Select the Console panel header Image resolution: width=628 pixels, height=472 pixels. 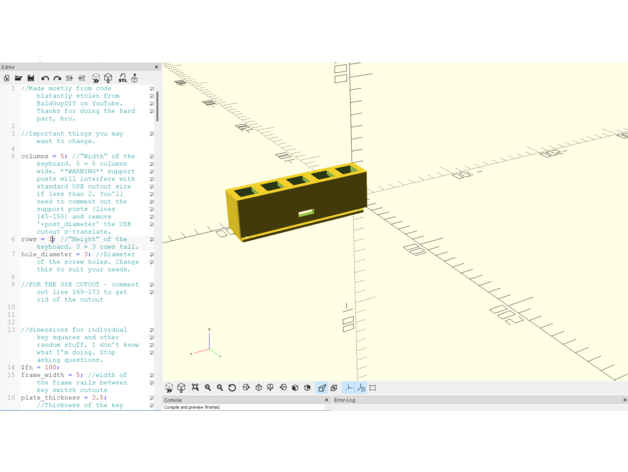click(x=173, y=400)
